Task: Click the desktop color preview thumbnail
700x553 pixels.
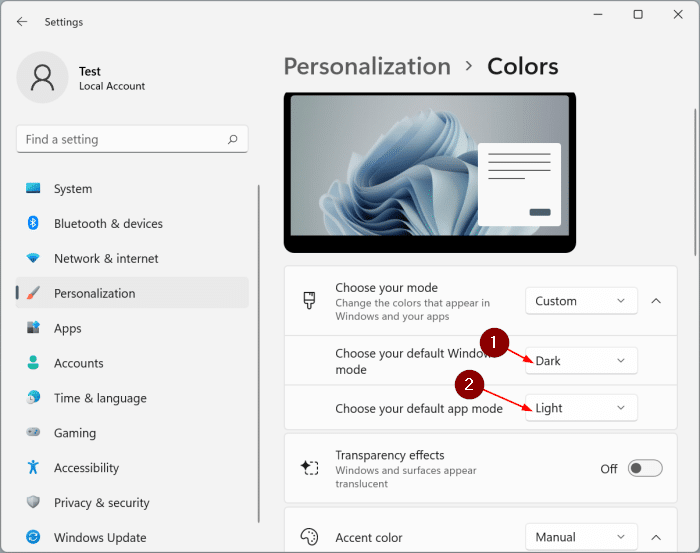Action: [x=429, y=172]
